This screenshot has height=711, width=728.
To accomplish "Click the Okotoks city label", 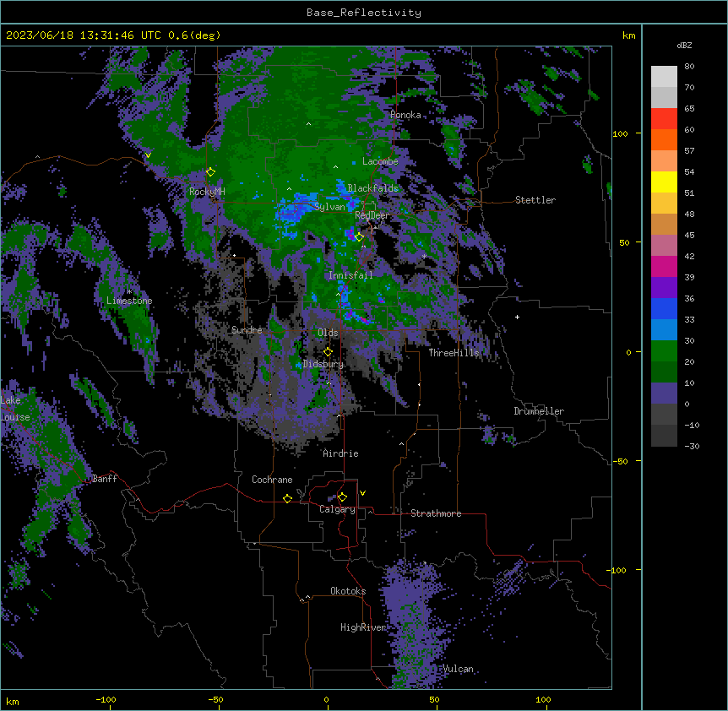I will pos(348,591).
